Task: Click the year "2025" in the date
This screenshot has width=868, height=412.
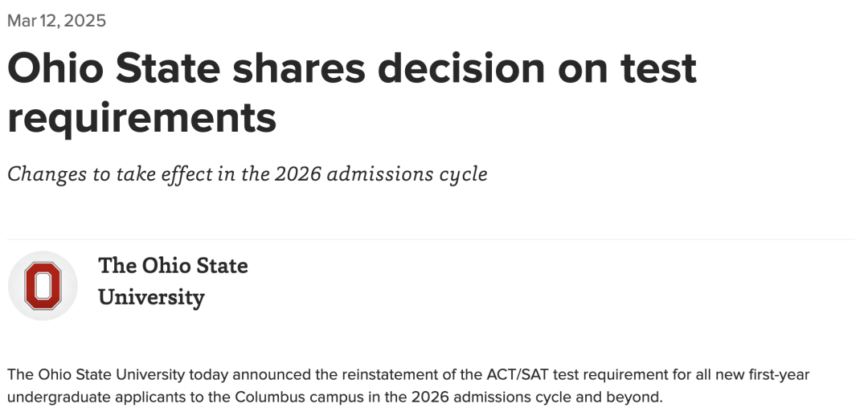Action: pyautogui.click(x=84, y=21)
